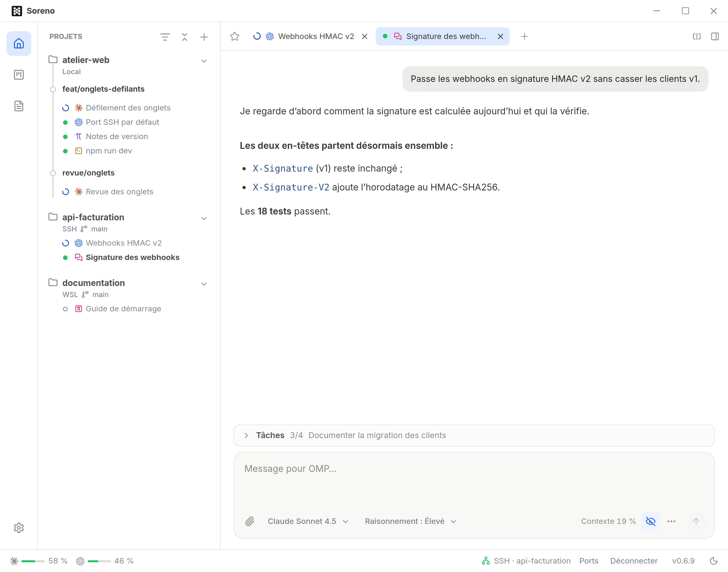Open the Raisonnement : Élevé dropdown
The image size is (728, 572).
click(x=410, y=521)
